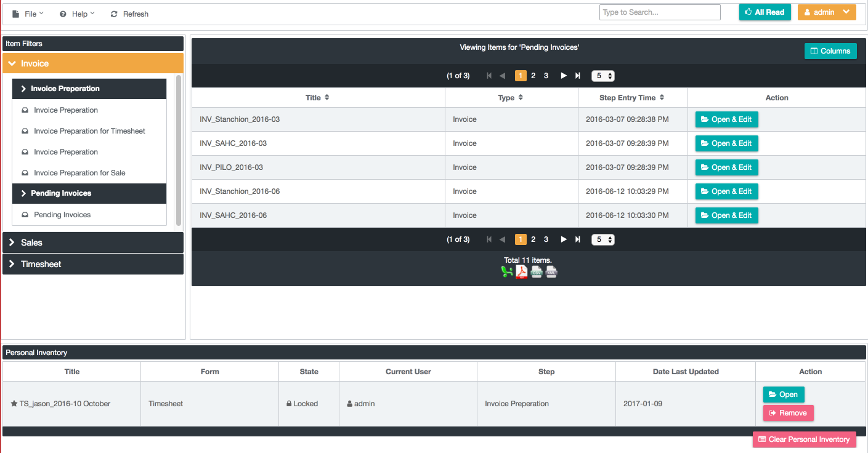Image resolution: width=868 pixels, height=453 pixels.
Task: Open & Edit INV_SAHC_2016-03
Action: (x=727, y=143)
